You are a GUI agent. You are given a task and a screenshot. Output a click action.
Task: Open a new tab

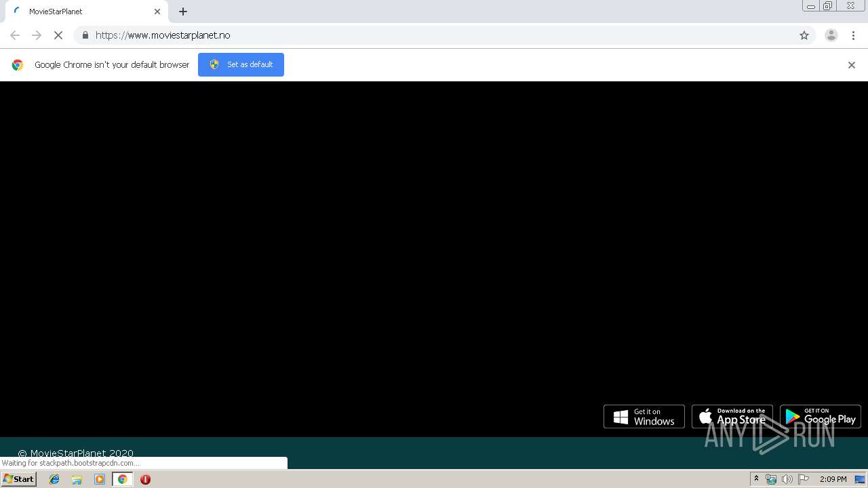tap(183, 12)
